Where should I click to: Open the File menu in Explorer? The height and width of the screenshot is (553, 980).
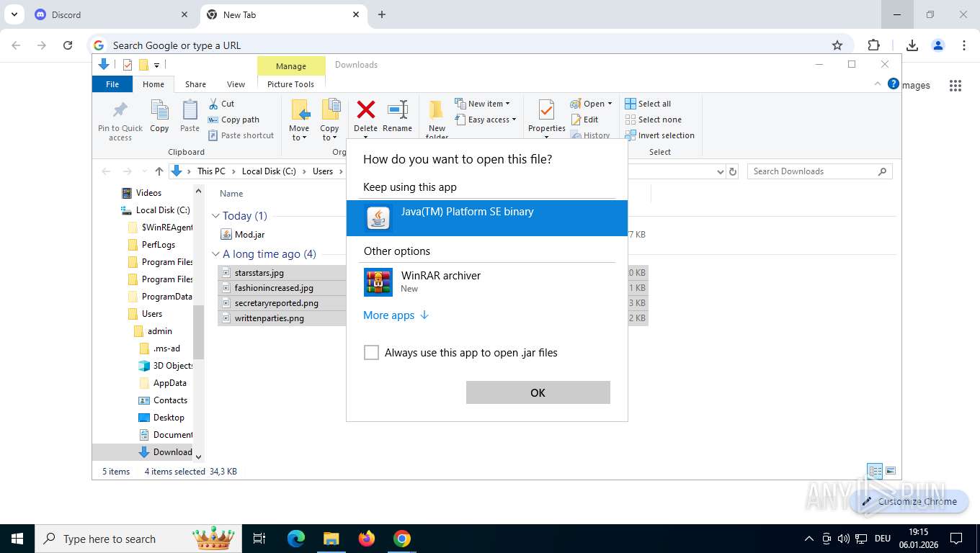112,84
